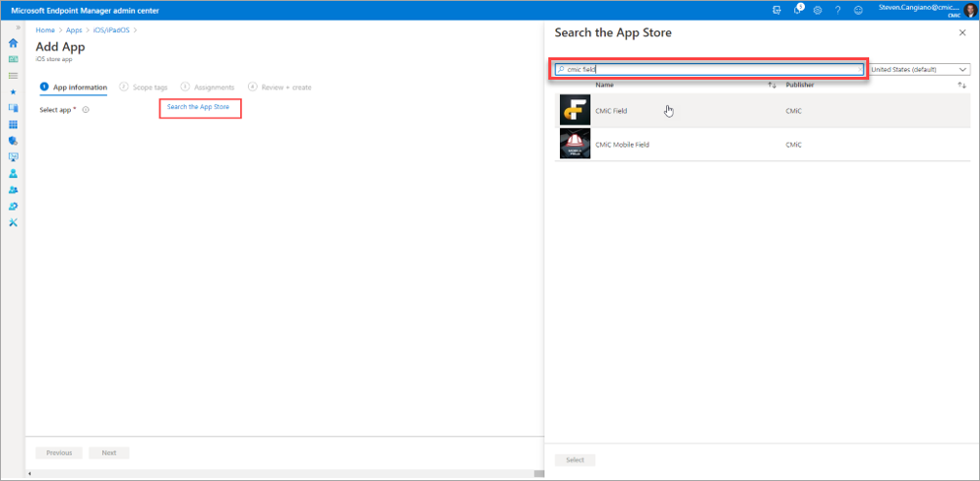The image size is (980, 481).
Task: Click the Next button
Action: [x=109, y=453]
